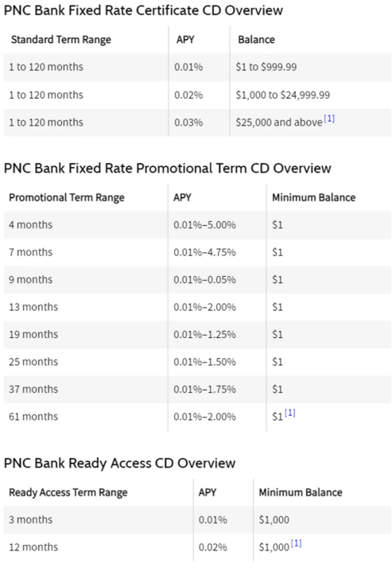Viewport: 392px width, 575px height.
Task: Click the PNC Bank Ready Access CD Overview heading
Action: point(119,463)
